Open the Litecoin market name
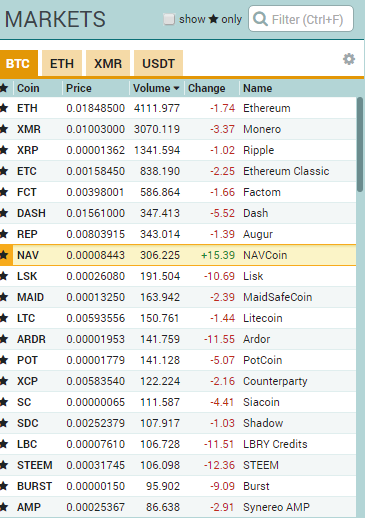Viewport: 365px width, 525px height. coord(263,318)
